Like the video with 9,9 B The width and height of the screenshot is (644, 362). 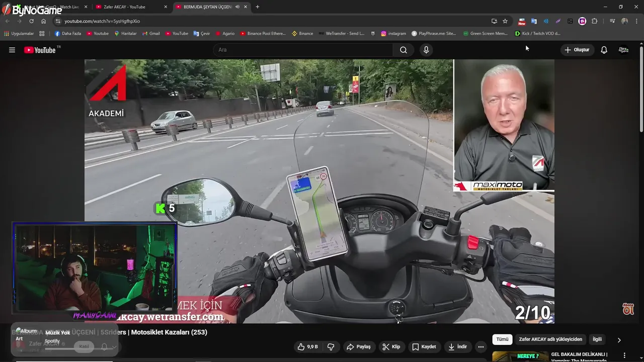pos(307,347)
